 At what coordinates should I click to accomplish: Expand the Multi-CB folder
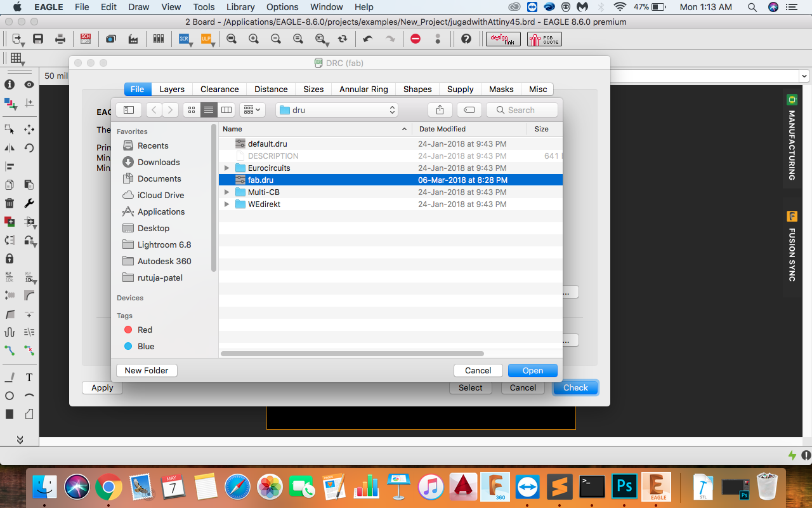[x=227, y=192]
